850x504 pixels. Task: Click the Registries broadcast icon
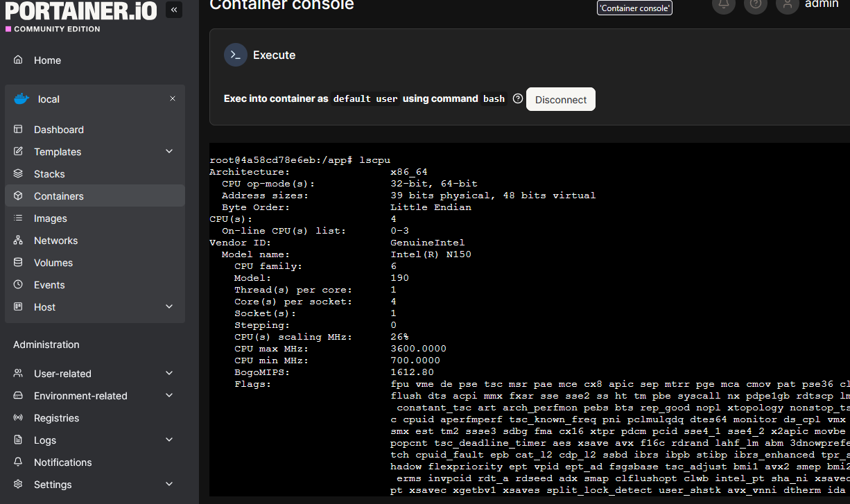pyautogui.click(x=19, y=418)
